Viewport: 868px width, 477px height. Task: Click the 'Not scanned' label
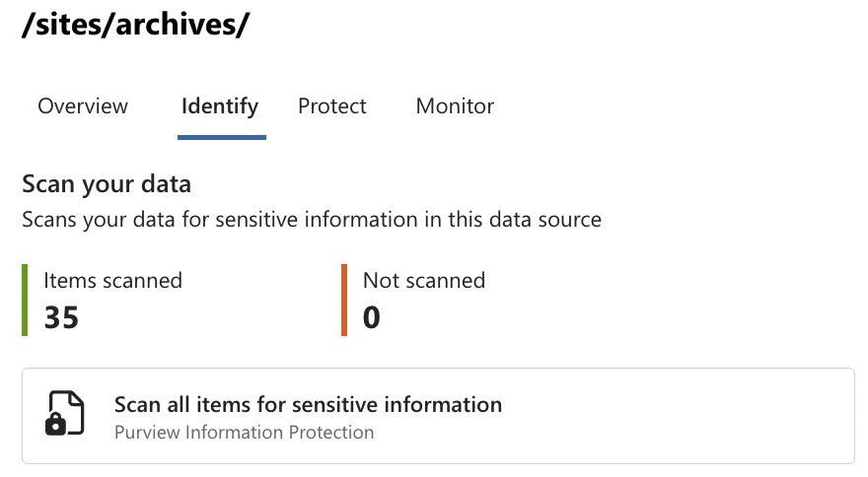click(424, 280)
